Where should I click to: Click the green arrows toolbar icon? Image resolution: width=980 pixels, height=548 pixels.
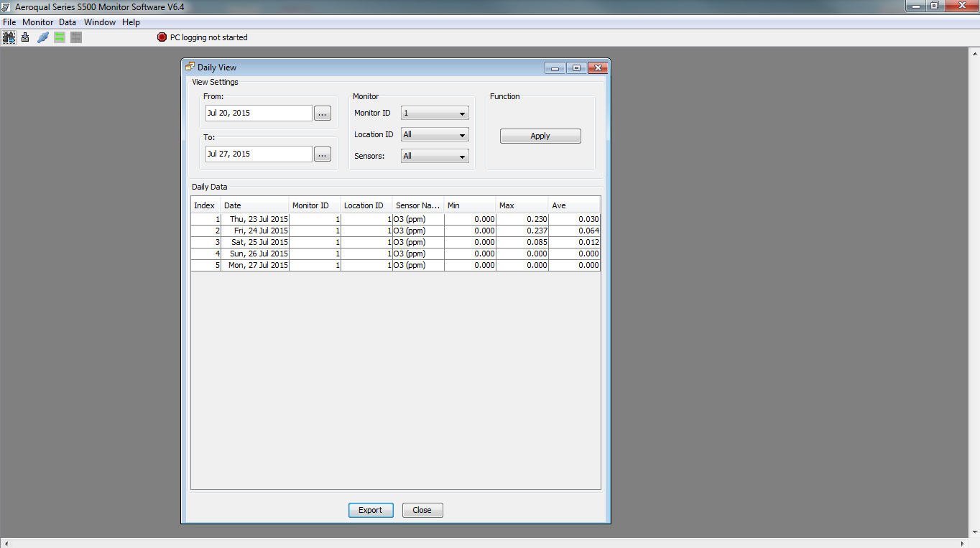[60, 37]
